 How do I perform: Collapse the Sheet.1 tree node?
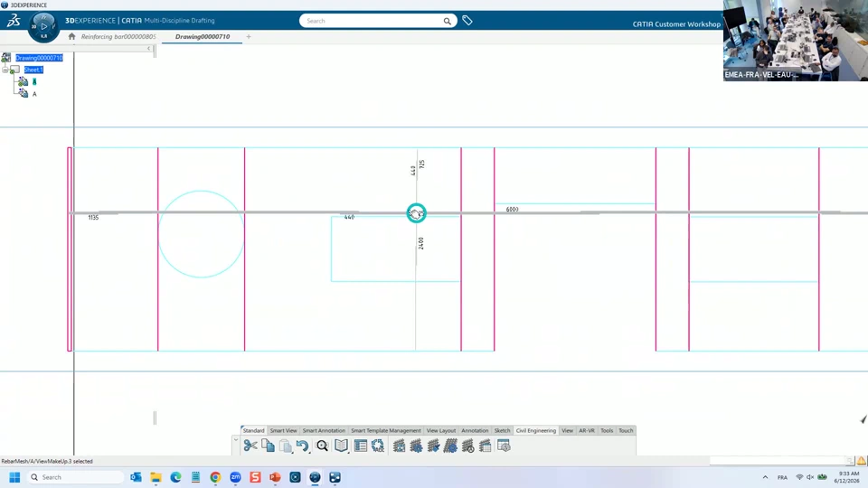5,70
